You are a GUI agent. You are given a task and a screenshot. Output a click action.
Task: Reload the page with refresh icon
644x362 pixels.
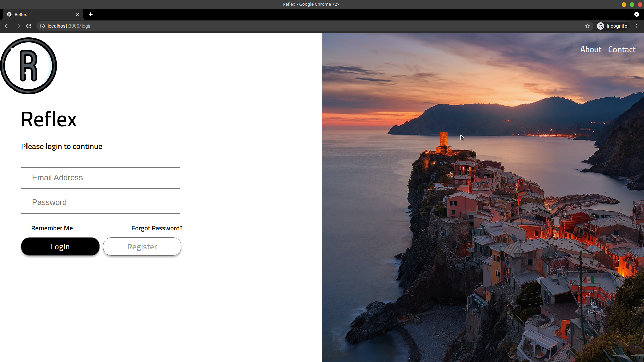pos(29,26)
